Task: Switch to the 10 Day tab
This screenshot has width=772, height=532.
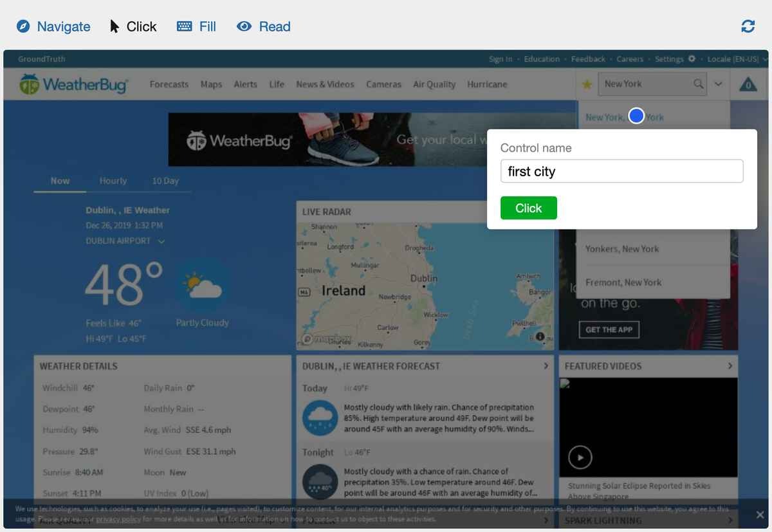Action: tap(165, 181)
